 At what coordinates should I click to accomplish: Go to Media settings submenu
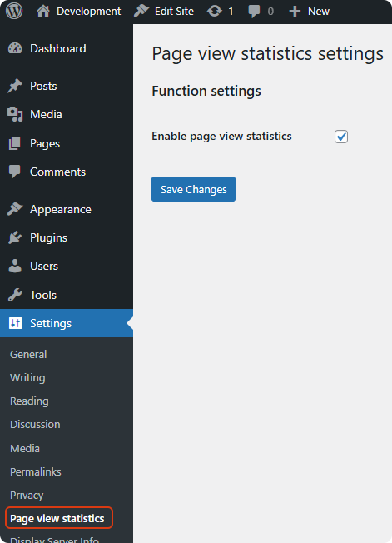pyautogui.click(x=25, y=448)
